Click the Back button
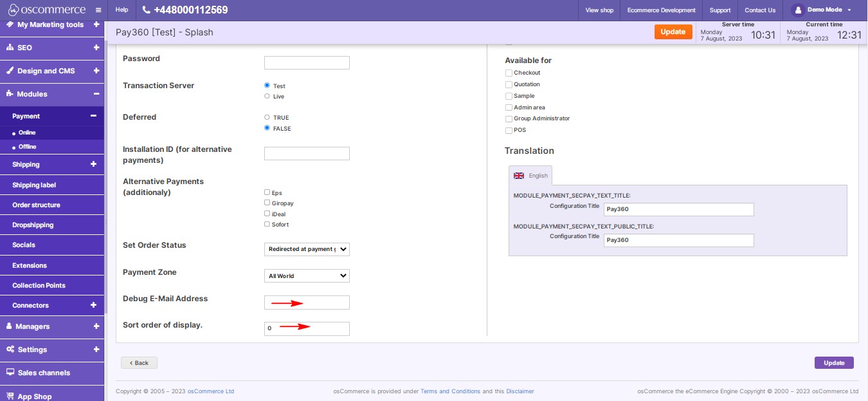The height and width of the screenshot is (401, 868). 139,362
